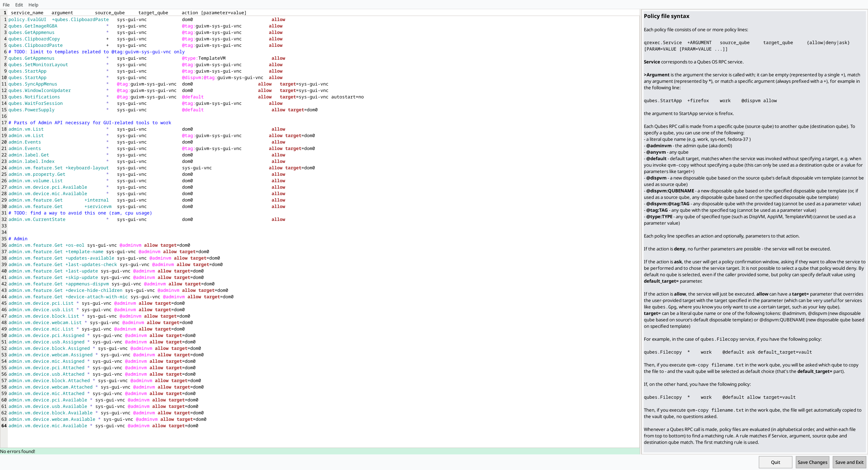Viewport: 868px width, 470px height.
Task: Click +os-eol argument on line 36
Action: 75,245
